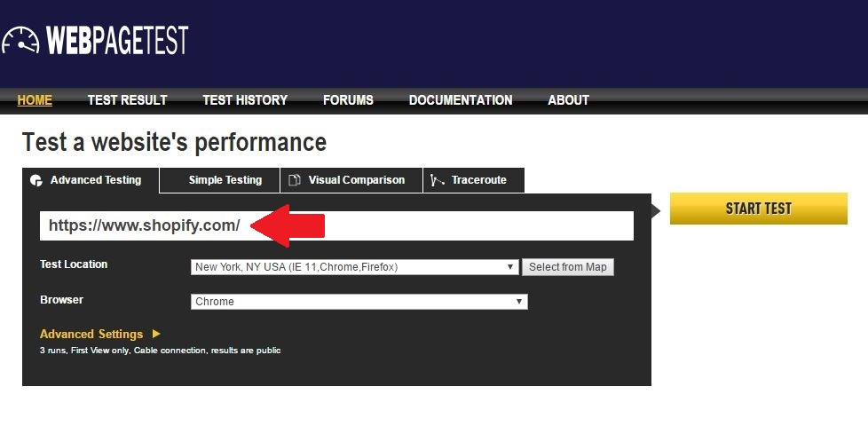The width and height of the screenshot is (868, 434).
Task: Click the URL field containing shopify.com
Action: coord(336,225)
